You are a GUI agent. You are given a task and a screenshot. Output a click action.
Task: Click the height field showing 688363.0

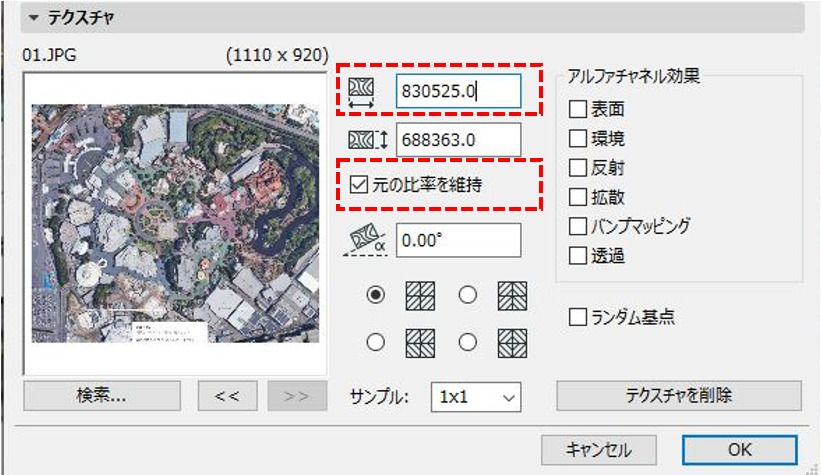click(x=458, y=140)
